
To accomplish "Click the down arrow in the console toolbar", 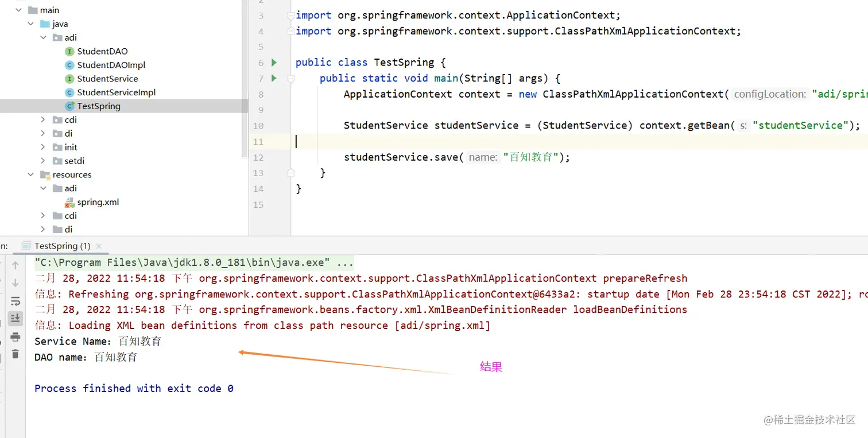I will [x=15, y=282].
